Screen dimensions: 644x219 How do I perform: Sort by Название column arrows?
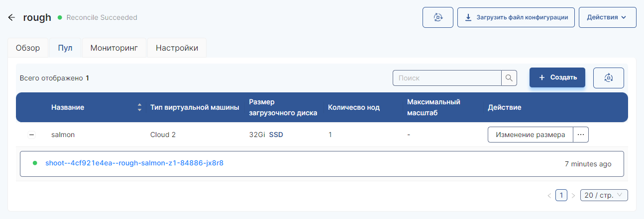click(139, 107)
